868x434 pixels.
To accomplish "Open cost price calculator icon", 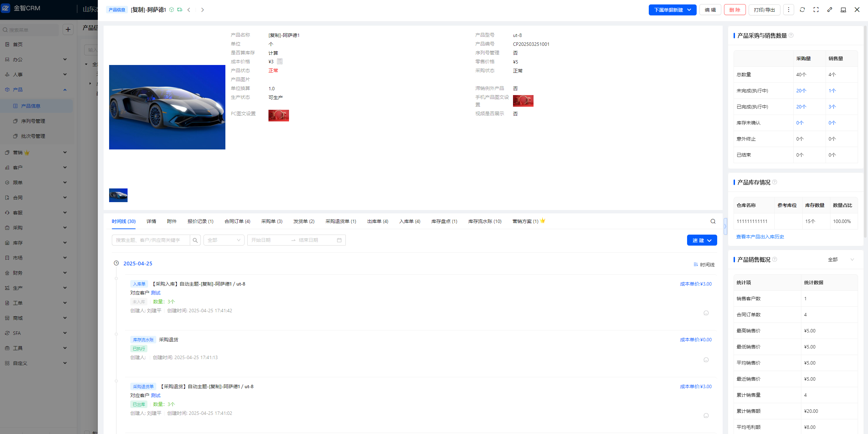I will [x=280, y=62].
